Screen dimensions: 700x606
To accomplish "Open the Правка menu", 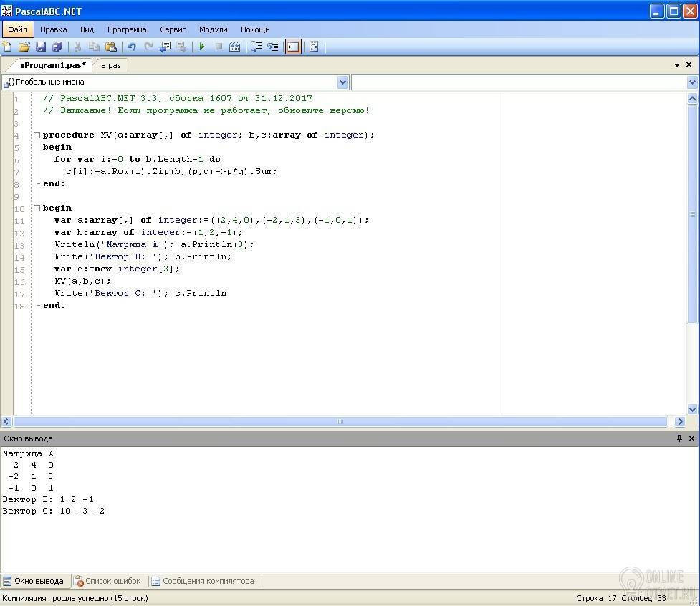I will [x=54, y=29].
